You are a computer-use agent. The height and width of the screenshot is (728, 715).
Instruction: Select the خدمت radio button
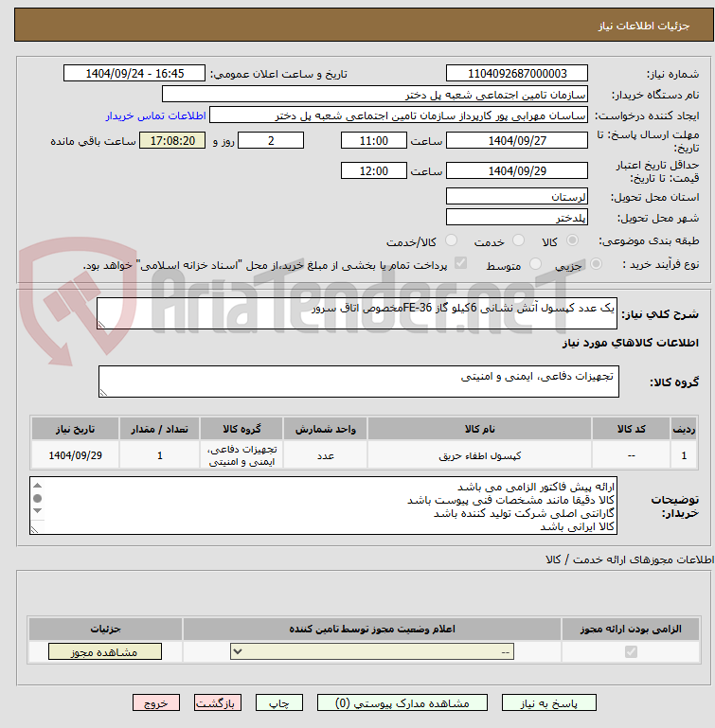pos(518,240)
